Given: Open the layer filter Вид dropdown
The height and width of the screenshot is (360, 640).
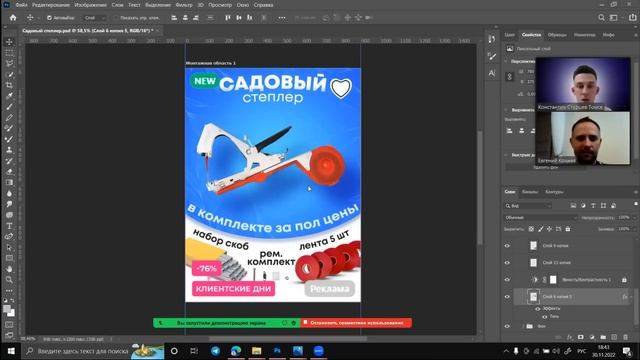Looking at the screenshot, I should pyautogui.click(x=528, y=206).
